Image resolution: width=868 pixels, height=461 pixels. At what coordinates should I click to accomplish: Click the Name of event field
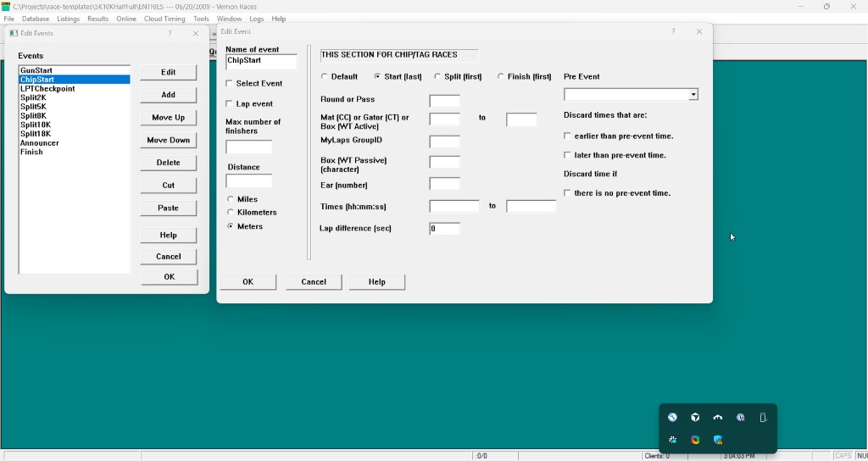coord(261,61)
